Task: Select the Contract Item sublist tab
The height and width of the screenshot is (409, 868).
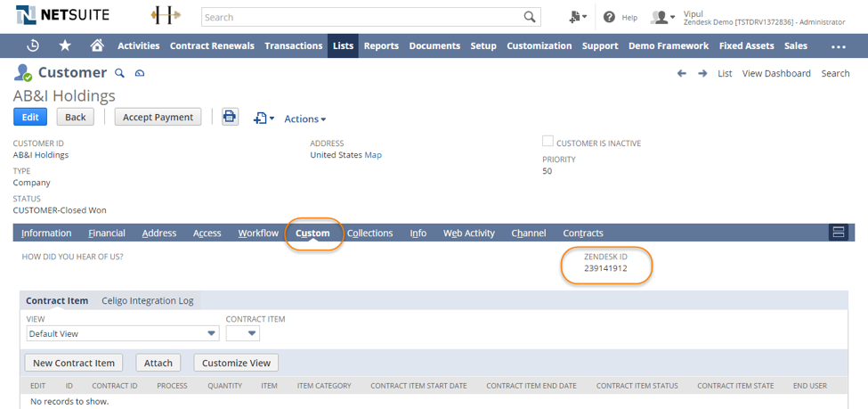Action: [x=57, y=300]
